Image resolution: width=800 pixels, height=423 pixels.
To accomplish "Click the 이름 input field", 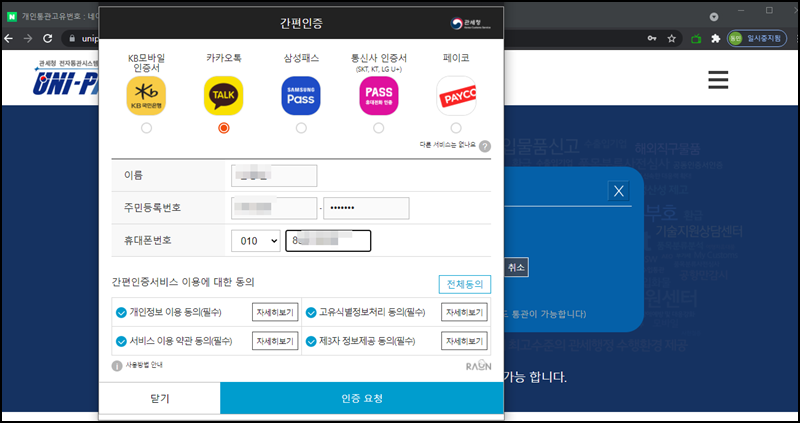I will pos(274,176).
